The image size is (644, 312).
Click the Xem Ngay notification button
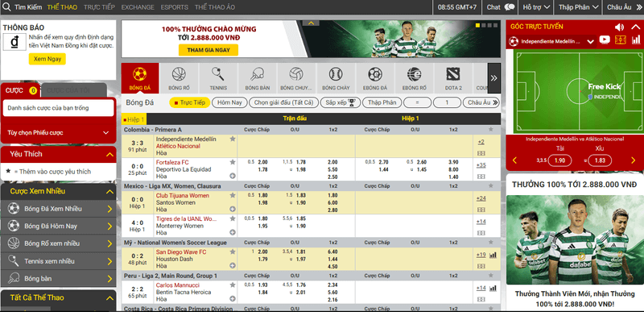pyautogui.click(x=47, y=59)
